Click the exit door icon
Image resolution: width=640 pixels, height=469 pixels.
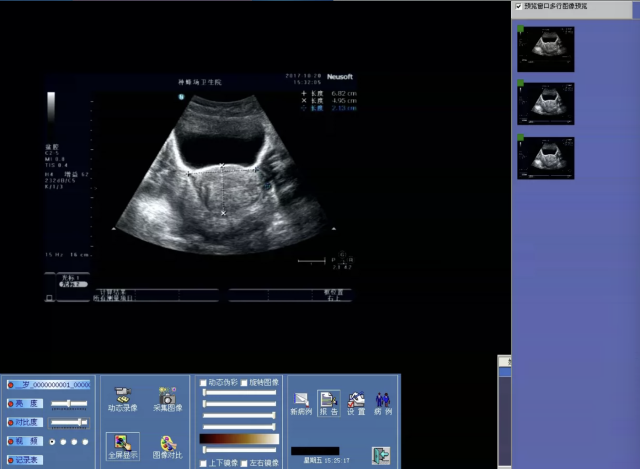point(381,456)
